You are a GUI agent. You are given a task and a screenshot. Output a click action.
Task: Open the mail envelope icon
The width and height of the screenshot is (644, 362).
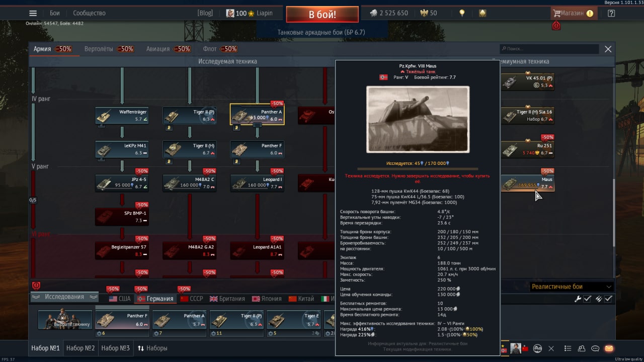click(609, 348)
